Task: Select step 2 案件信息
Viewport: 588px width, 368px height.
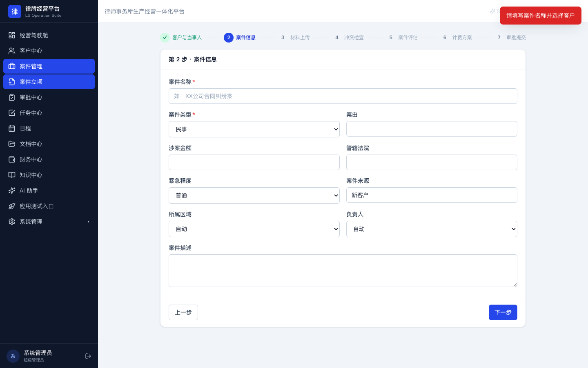Action: tap(240, 38)
